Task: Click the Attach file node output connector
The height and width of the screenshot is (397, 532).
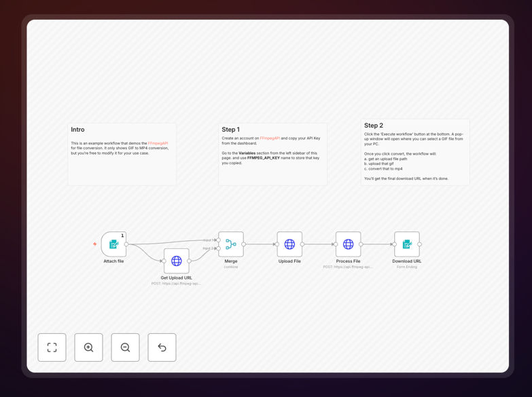Action: (x=126, y=244)
